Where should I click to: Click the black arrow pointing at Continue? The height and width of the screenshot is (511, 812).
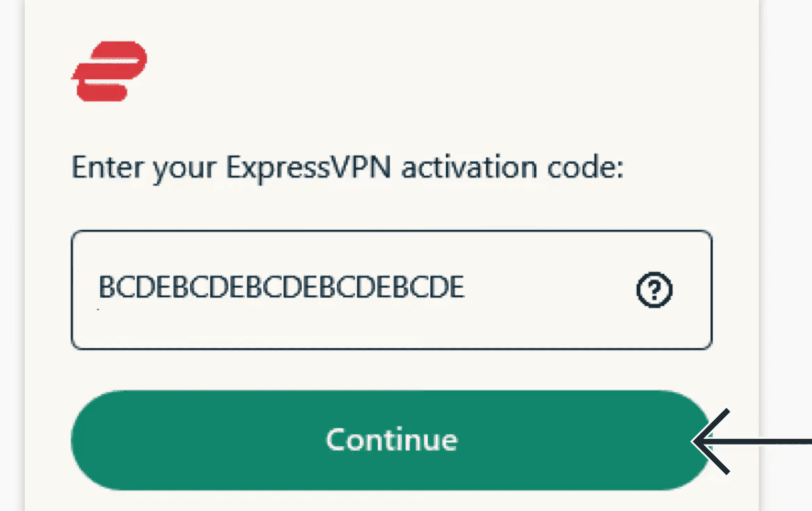point(751,441)
